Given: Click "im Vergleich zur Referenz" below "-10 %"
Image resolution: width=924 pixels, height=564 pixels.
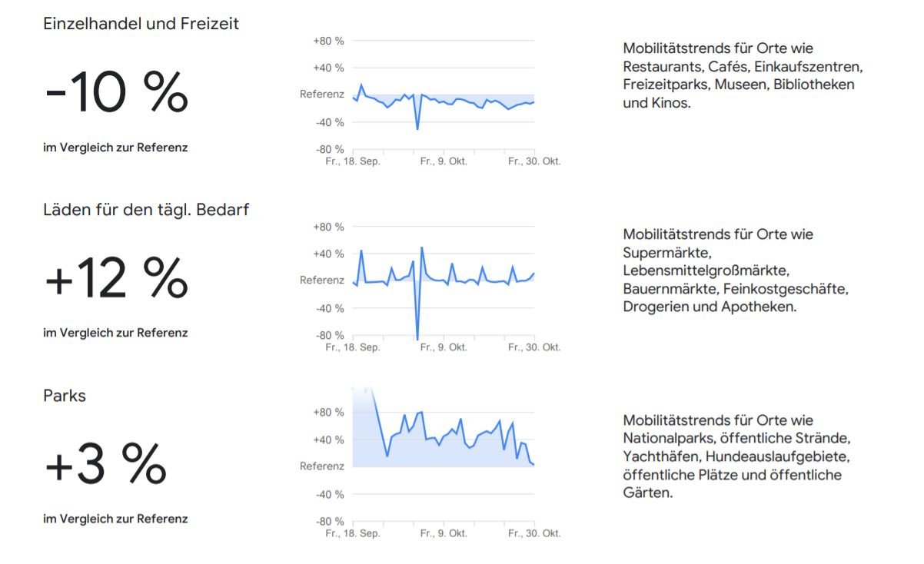Looking at the screenshot, I should pos(115,148).
